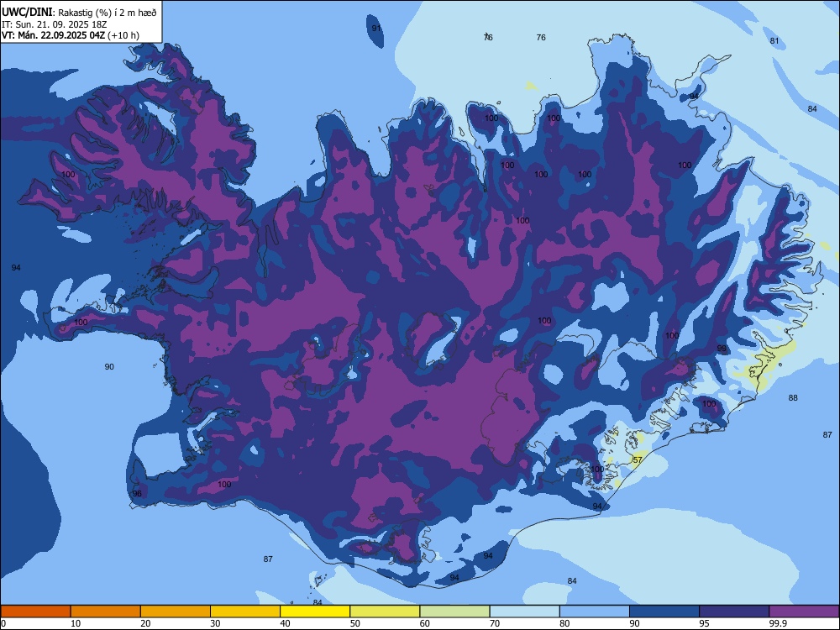Select the orange 10–20 legend swatch

[x=106, y=612]
